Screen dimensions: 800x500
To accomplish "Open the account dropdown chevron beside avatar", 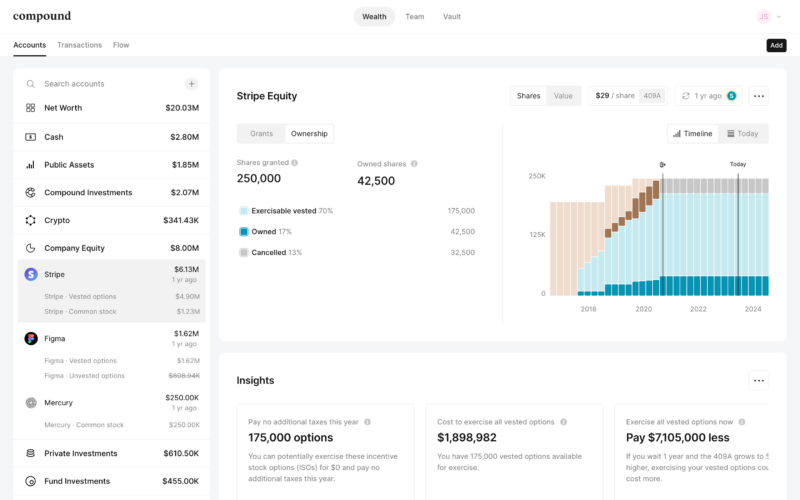I will click(779, 17).
